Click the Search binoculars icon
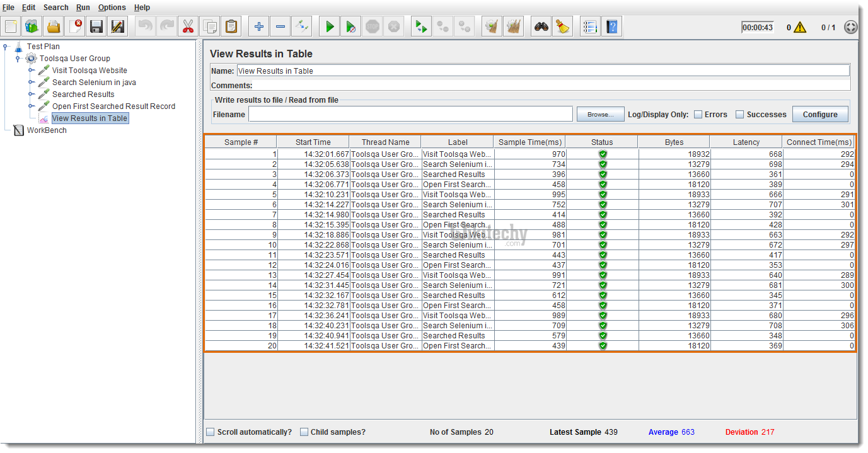Viewport: 868px width, 453px height. click(541, 26)
